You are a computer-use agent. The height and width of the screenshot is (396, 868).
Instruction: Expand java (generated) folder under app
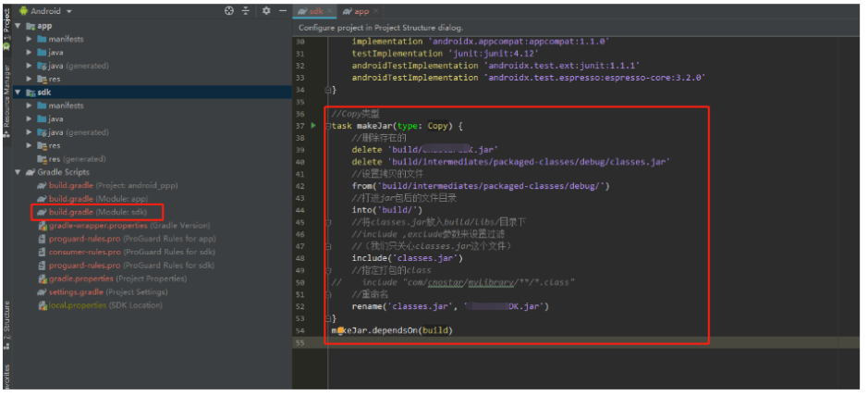pos(30,66)
